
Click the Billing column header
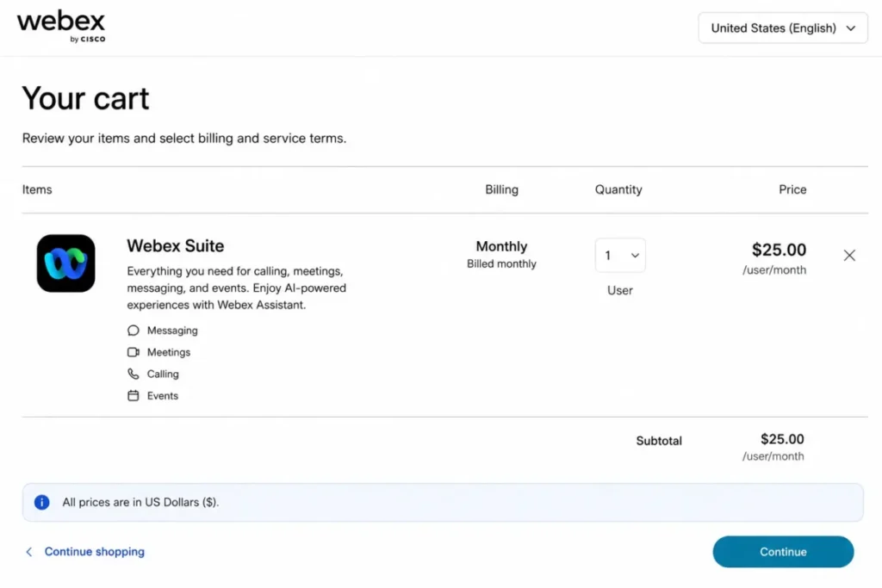[x=502, y=189]
